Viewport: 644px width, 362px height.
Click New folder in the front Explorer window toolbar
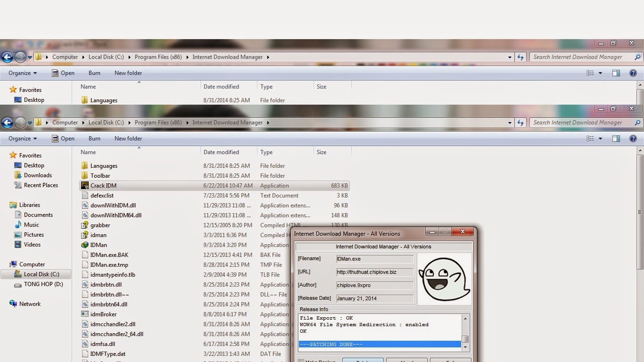coord(128,139)
